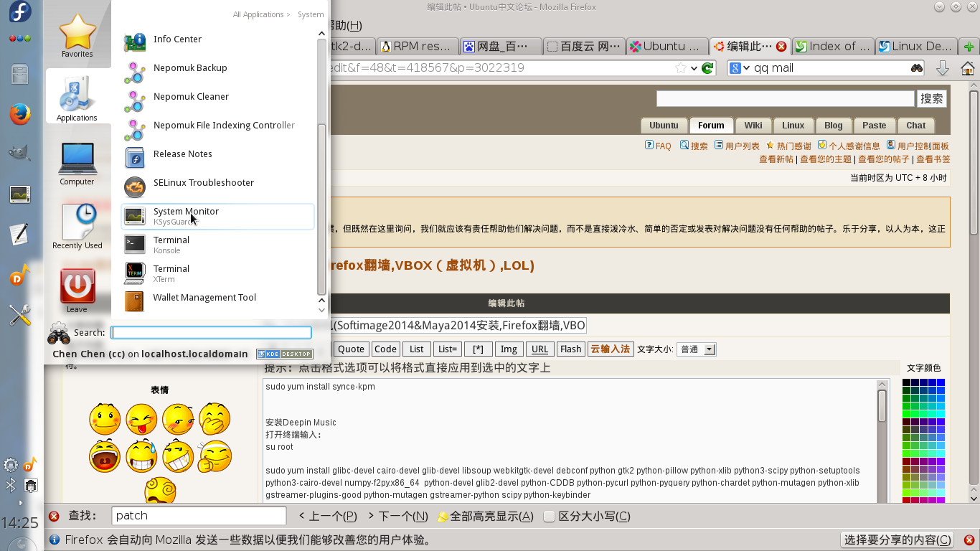Open the settings tools icon in the side panel

tap(19, 314)
